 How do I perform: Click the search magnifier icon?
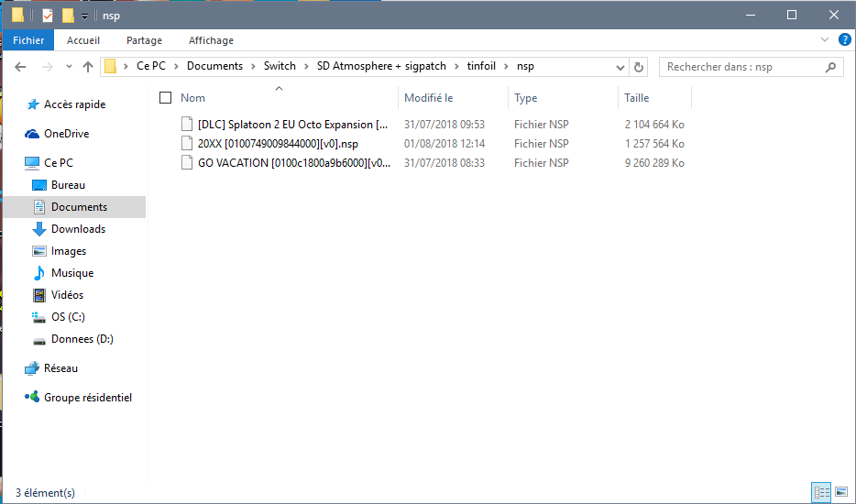click(830, 67)
